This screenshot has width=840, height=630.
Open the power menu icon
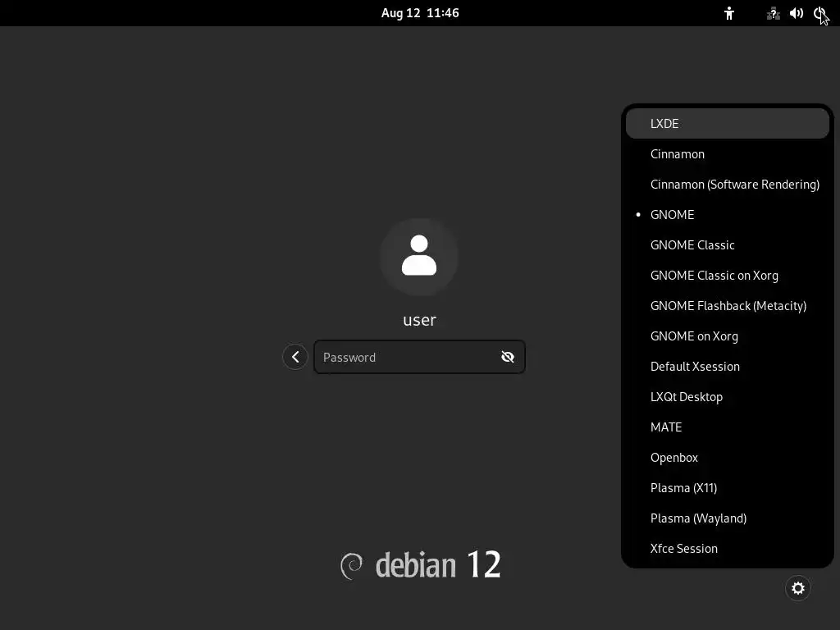819,13
